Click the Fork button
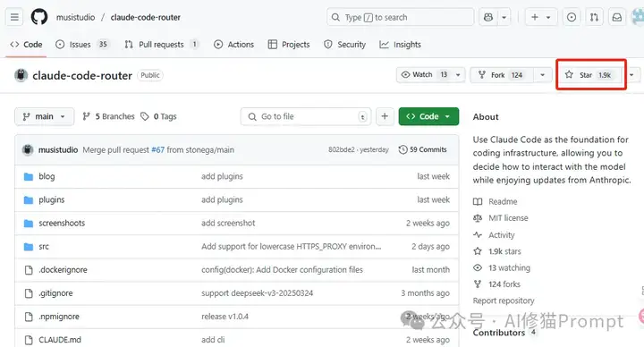The image size is (644, 347). [x=502, y=75]
